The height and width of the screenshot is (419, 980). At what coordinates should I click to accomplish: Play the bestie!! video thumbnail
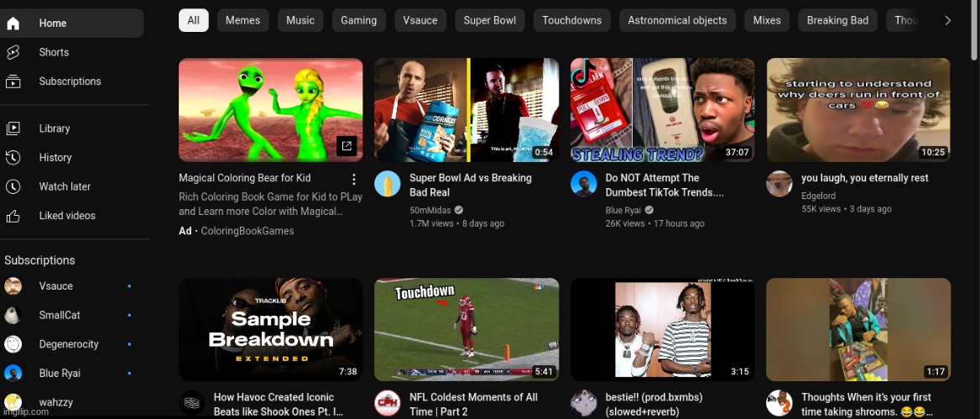click(x=663, y=329)
